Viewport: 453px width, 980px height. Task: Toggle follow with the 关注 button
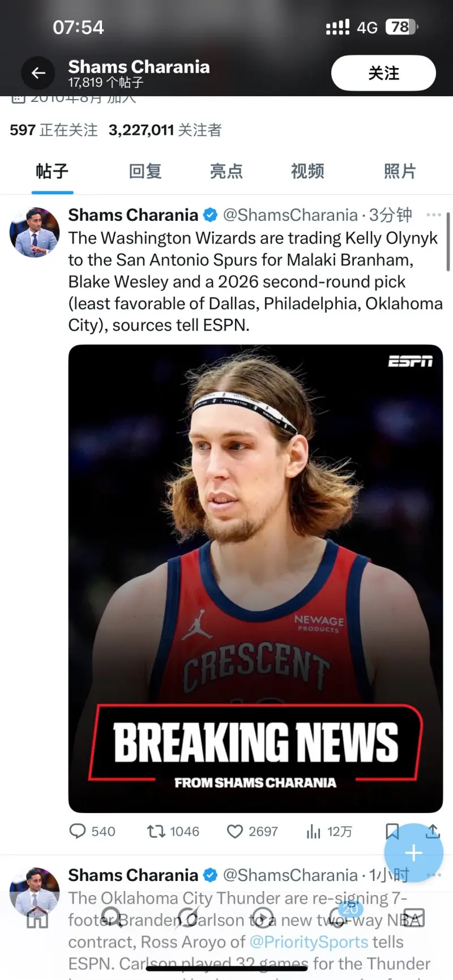(x=383, y=73)
